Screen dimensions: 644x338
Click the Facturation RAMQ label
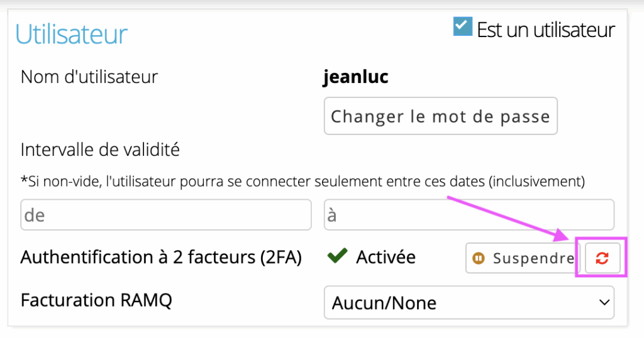pos(96,300)
